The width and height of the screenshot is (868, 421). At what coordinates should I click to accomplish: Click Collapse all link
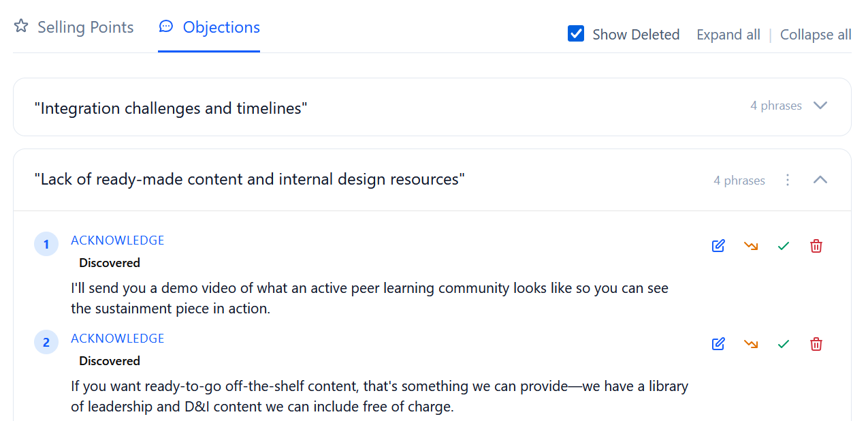click(816, 35)
